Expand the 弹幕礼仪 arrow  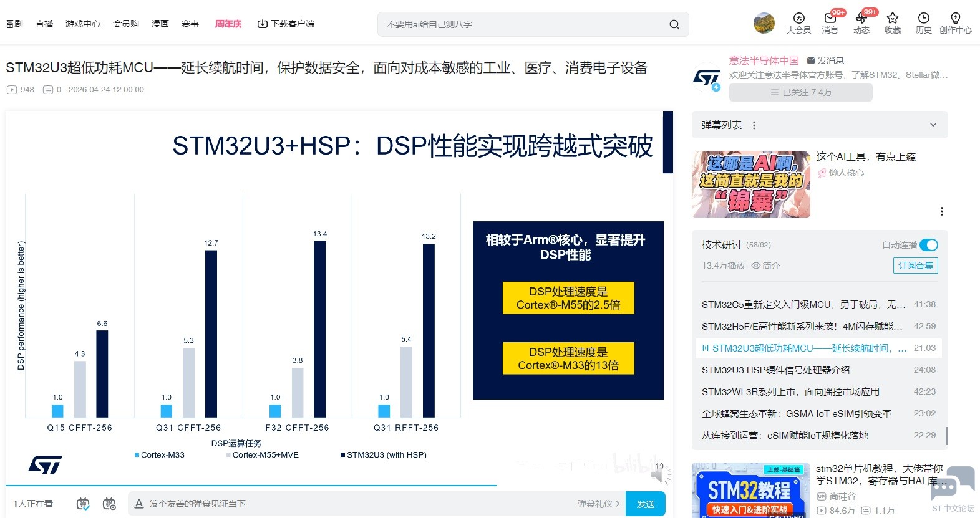tap(618, 504)
